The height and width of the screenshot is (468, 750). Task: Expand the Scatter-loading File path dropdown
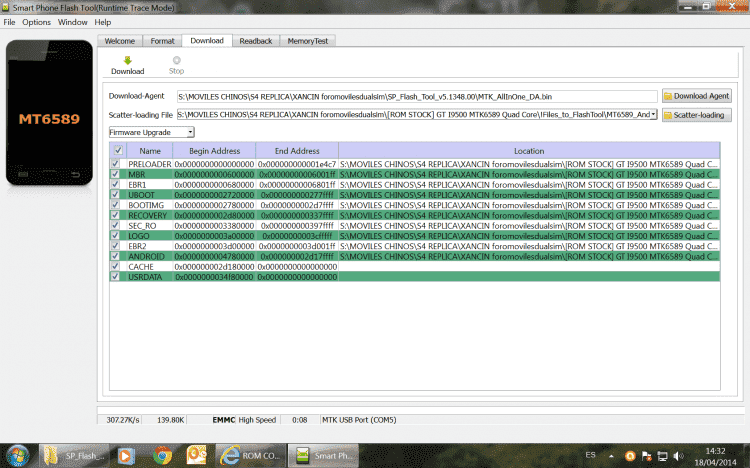(653, 114)
